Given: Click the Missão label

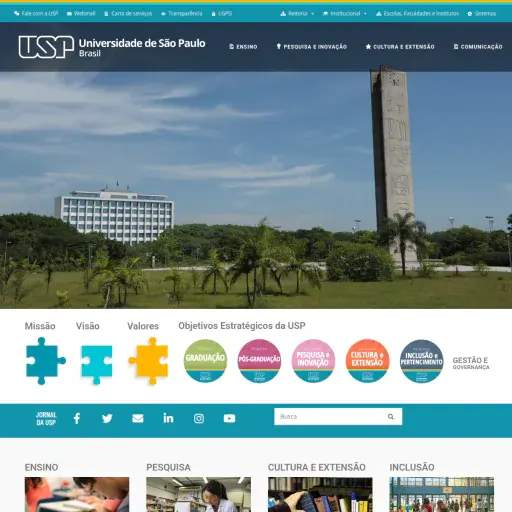Looking at the screenshot, I should 40,326.
